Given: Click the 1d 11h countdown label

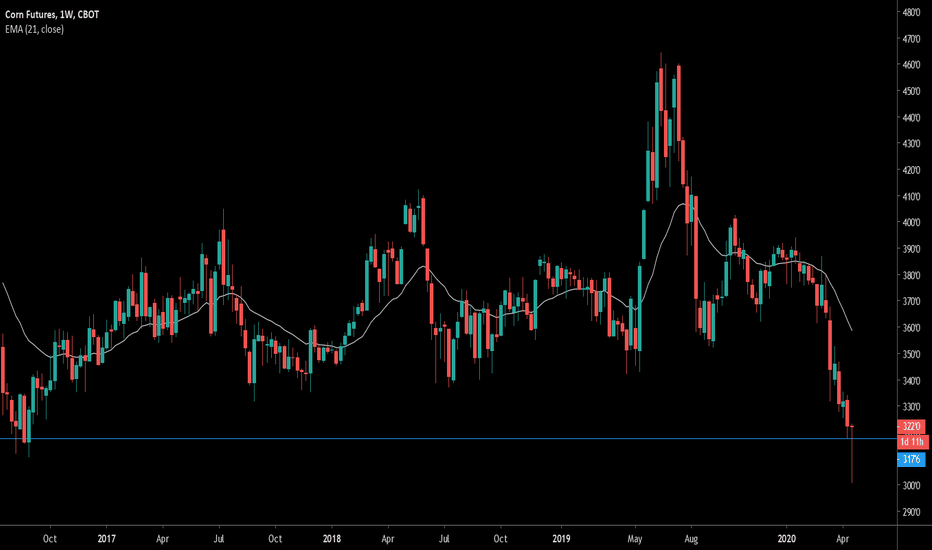Looking at the screenshot, I should coord(912,442).
